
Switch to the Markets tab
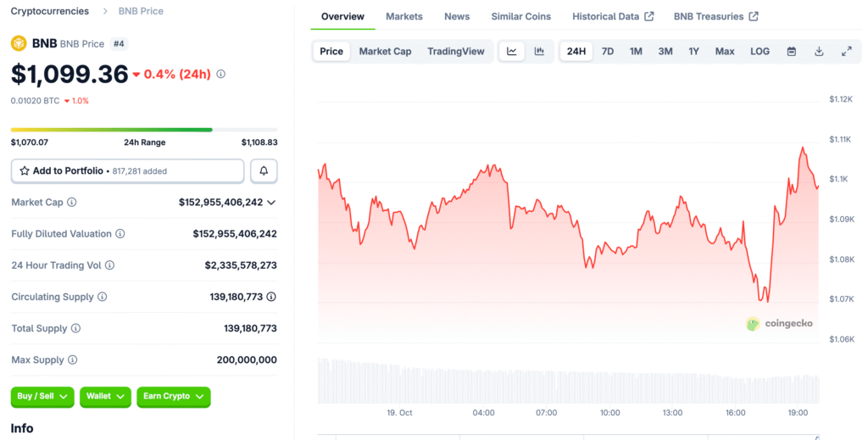coord(404,16)
